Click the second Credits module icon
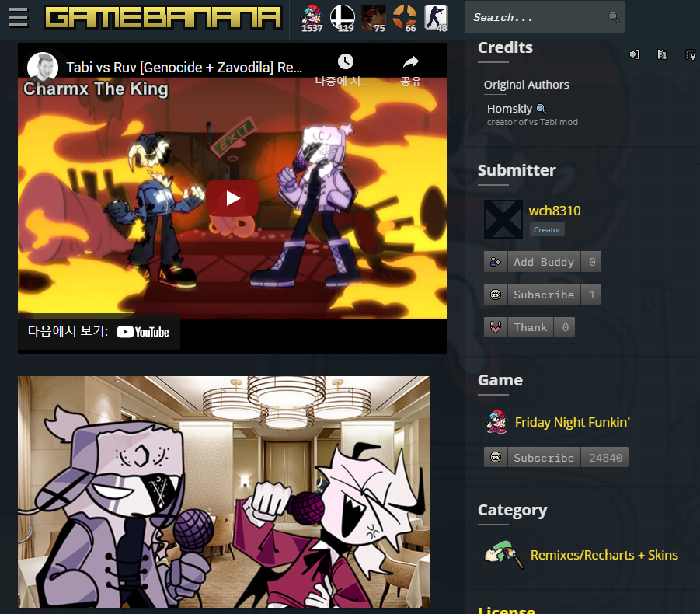700x614 pixels. pyautogui.click(x=662, y=54)
